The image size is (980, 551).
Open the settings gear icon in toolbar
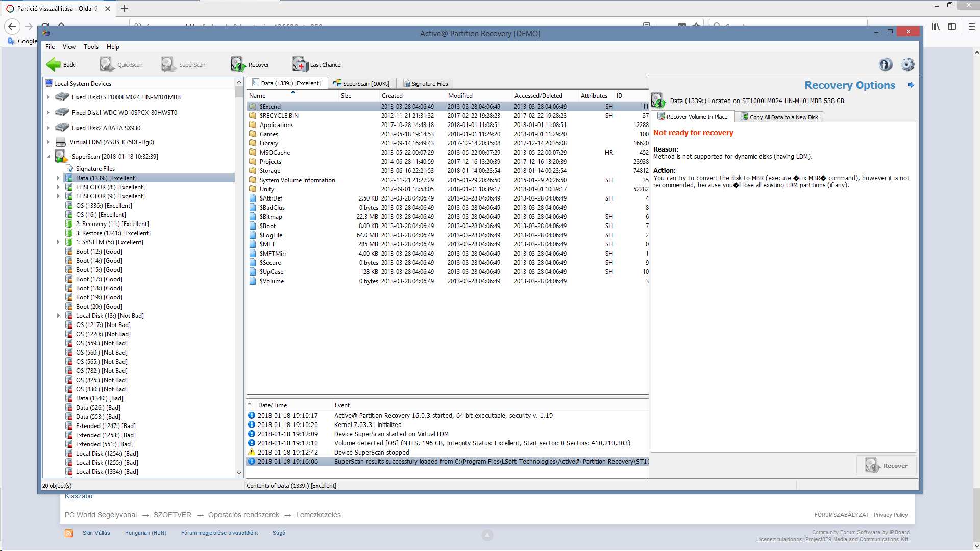[x=908, y=65]
